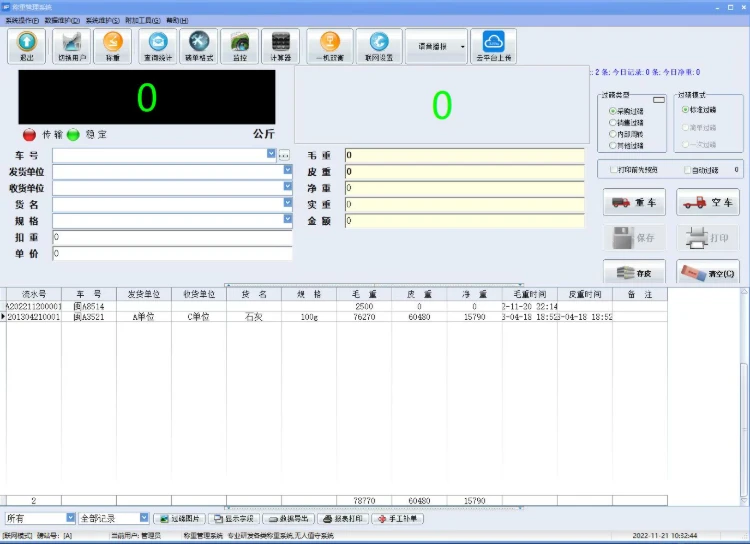Open the 监控 camera monitoring tool
Image resolution: width=750 pixels, height=544 pixels.
[x=240, y=46]
